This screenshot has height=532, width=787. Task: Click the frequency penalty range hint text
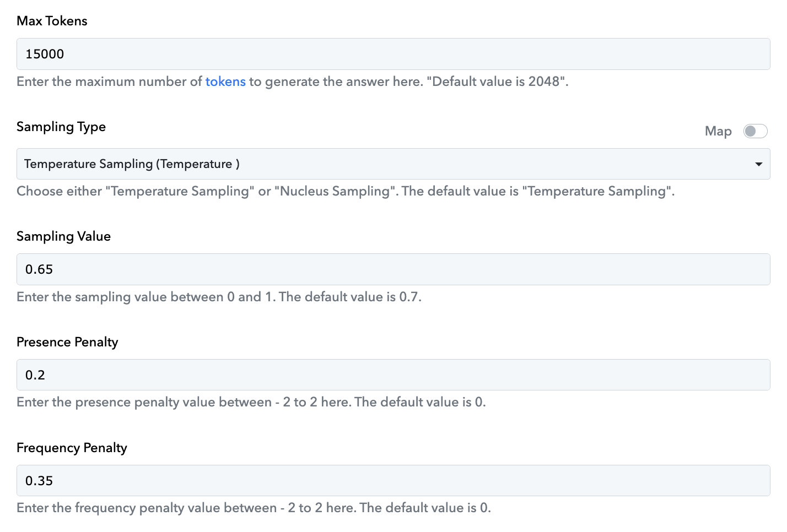(254, 508)
